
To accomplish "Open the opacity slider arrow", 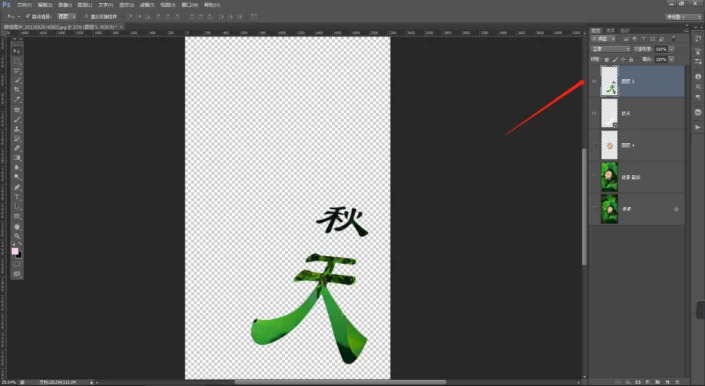I will click(x=671, y=49).
